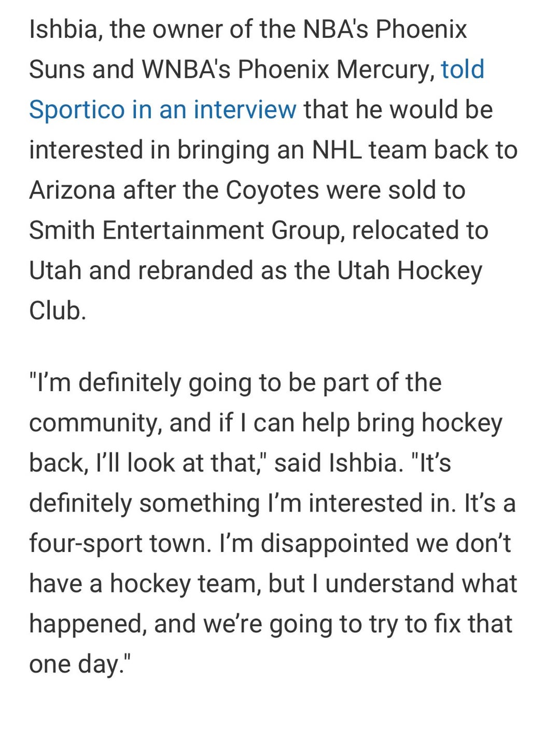Click the blue word 'told' link

tap(463, 70)
